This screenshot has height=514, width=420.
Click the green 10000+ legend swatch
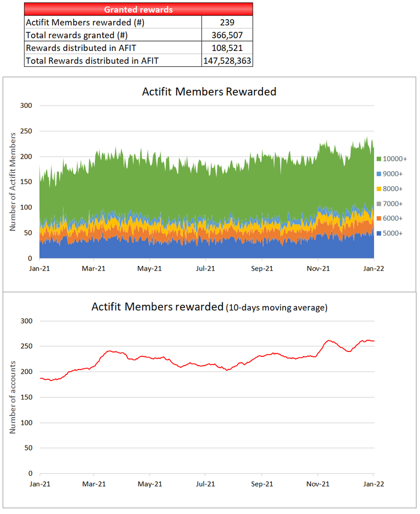coord(379,159)
